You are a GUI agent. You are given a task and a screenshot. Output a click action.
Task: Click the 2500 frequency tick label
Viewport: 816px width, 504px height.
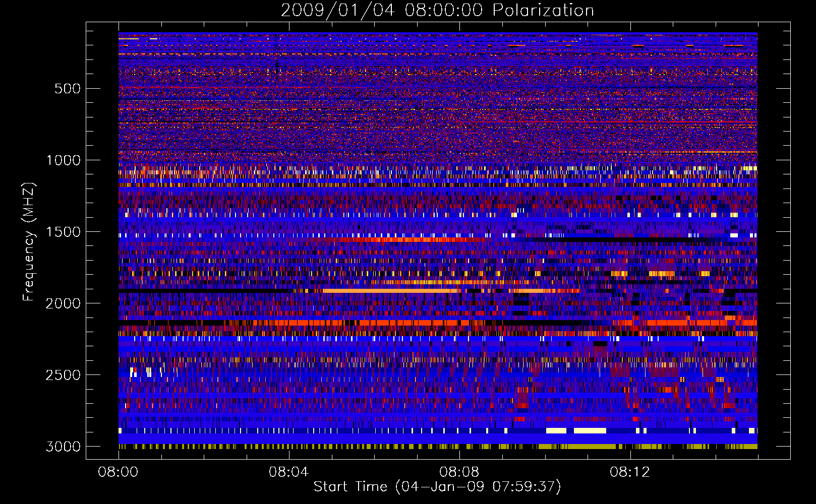click(x=64, y=375)
